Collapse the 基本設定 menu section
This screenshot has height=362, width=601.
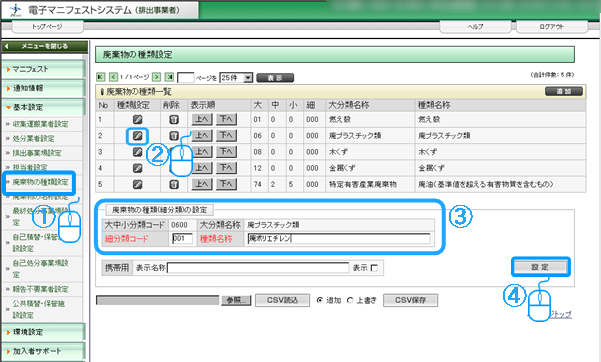click(x=43, y=107)
